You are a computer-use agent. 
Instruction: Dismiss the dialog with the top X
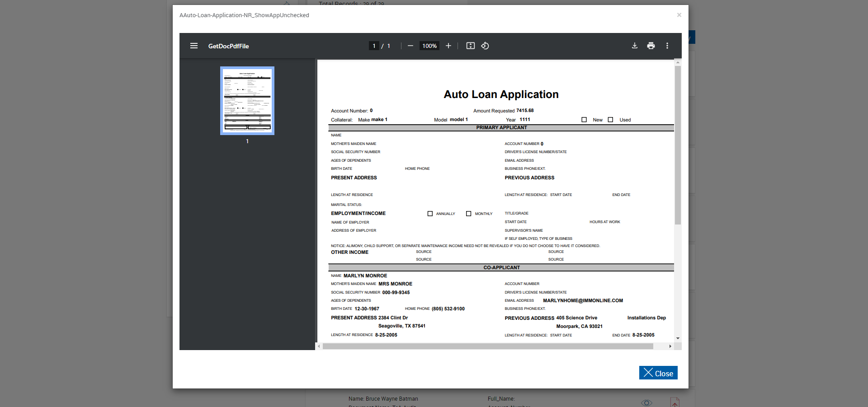click(679, 15)
